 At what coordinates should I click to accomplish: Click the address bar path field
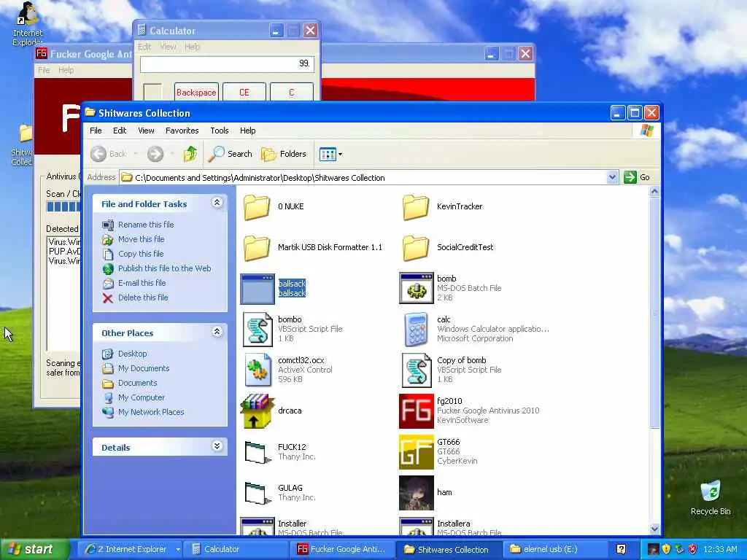tap(364, 178)
